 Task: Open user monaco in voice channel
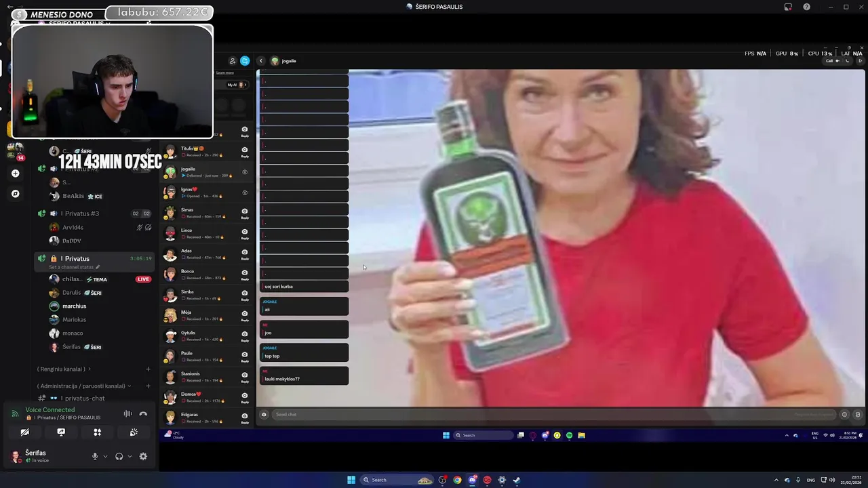pyautogui.click(x=73, y=333)
